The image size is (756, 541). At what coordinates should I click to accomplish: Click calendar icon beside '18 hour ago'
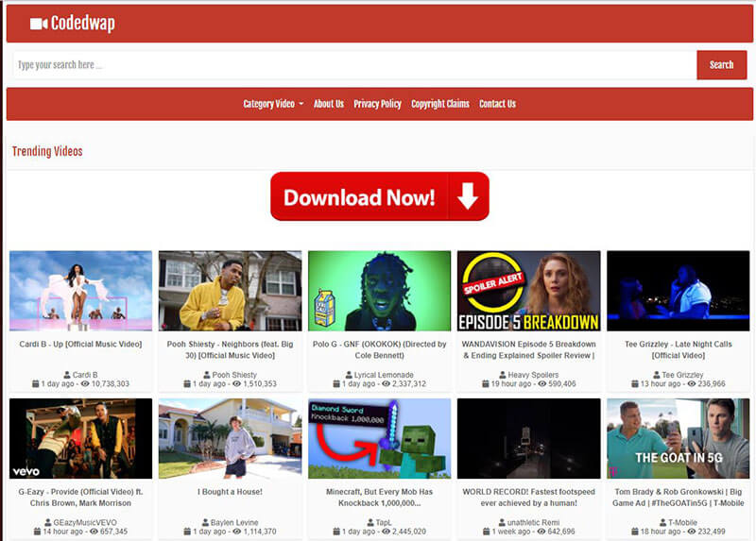click(635, 532)
